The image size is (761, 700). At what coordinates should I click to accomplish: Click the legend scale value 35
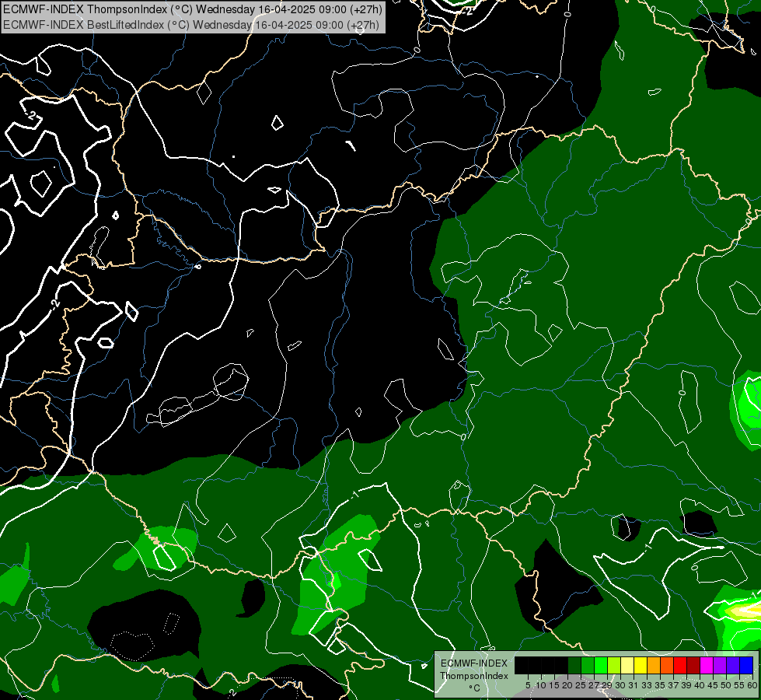pos(660,685)
